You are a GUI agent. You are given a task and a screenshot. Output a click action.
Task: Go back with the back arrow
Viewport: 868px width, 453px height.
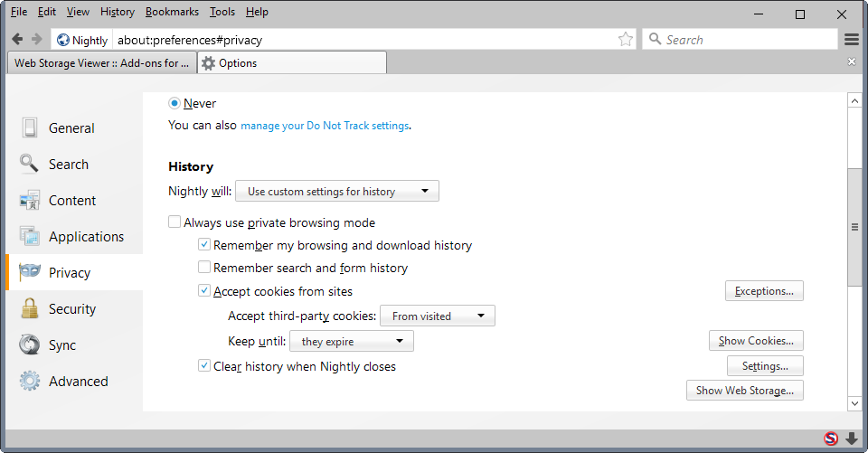[x=17, y=39]
